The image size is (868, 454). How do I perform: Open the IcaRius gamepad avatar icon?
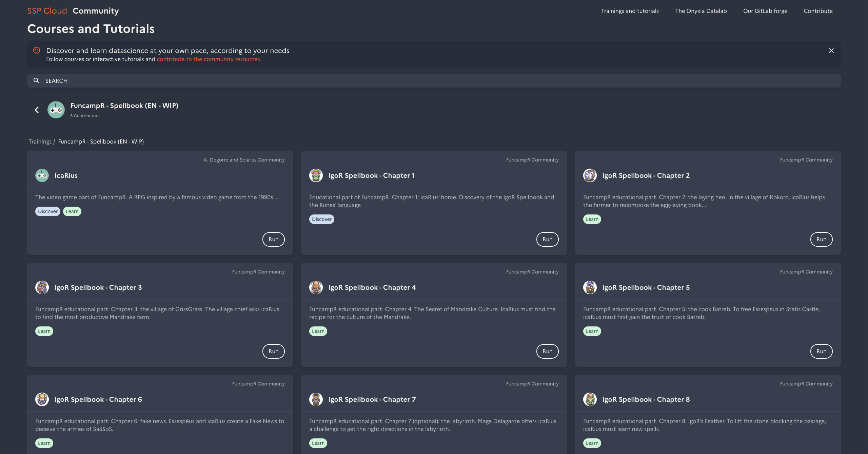tap(42, 175)
